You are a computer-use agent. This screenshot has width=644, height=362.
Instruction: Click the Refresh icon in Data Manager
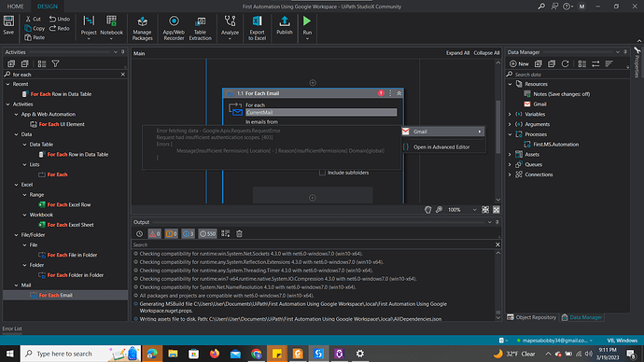(566, 63)
